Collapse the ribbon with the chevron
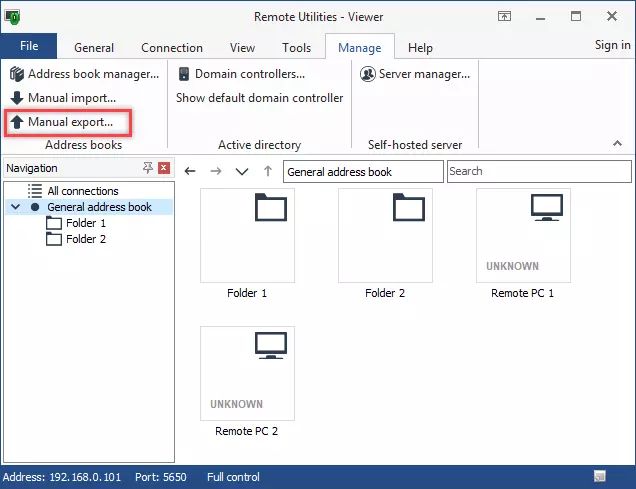The image size is (636, 489). coord(617,145)
